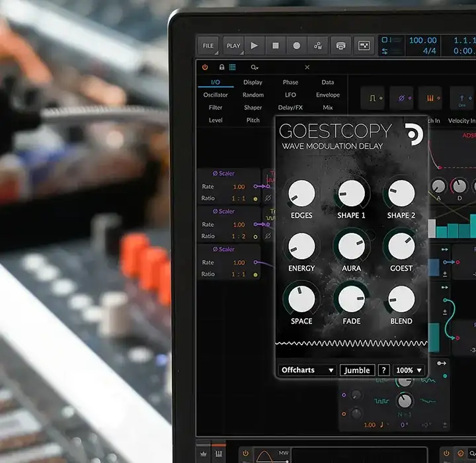The image size is (476, 463).
Task: Adjust the ADSR D knob
Action: point(459,187)
